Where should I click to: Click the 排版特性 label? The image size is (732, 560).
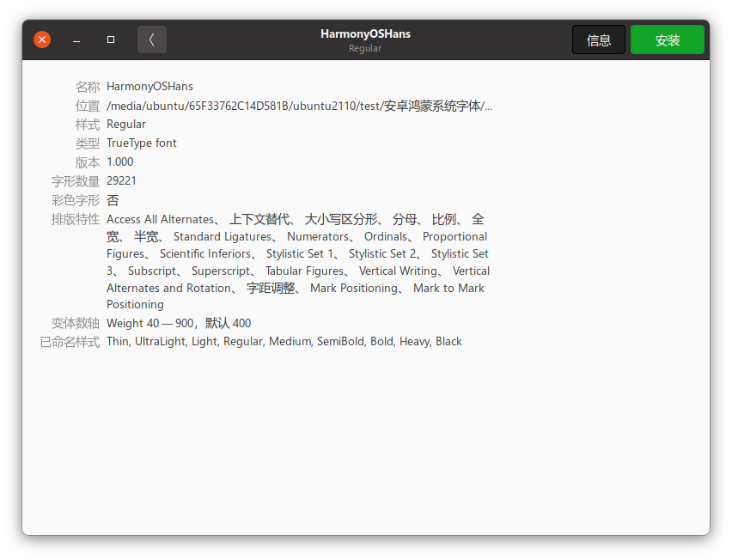[76, 219]
